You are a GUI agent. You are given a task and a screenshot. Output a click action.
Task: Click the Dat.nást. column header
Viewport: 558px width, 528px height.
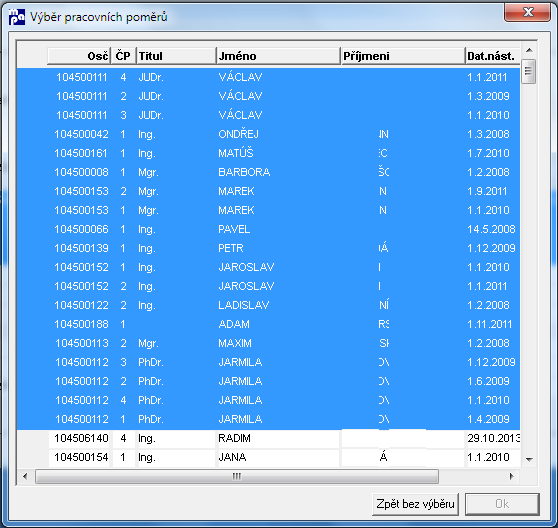coord(493,56)
